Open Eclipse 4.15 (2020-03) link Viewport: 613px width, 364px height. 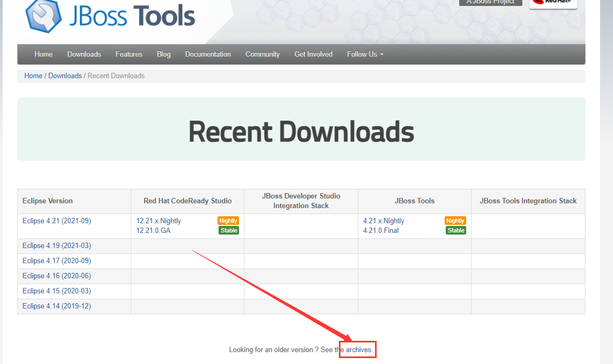(57, 291)
